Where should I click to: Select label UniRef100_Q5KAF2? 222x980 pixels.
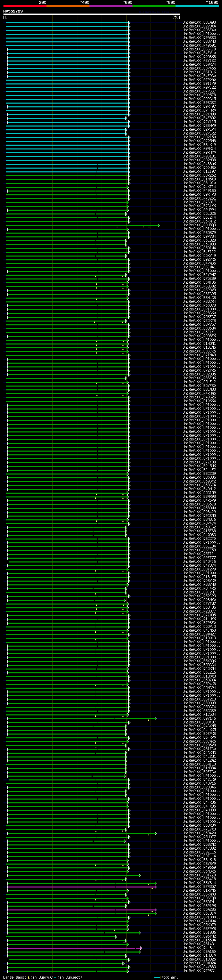pos(199,221)
